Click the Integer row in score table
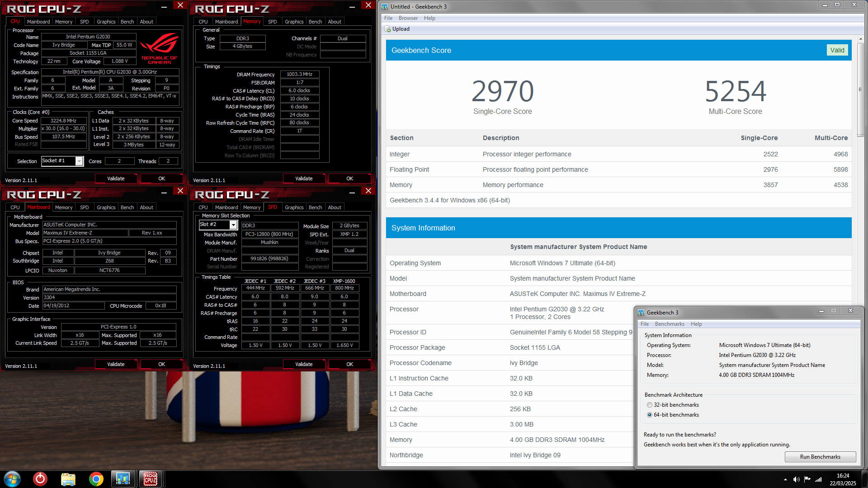This screenshot has width=868, height=488. point(619,154)
